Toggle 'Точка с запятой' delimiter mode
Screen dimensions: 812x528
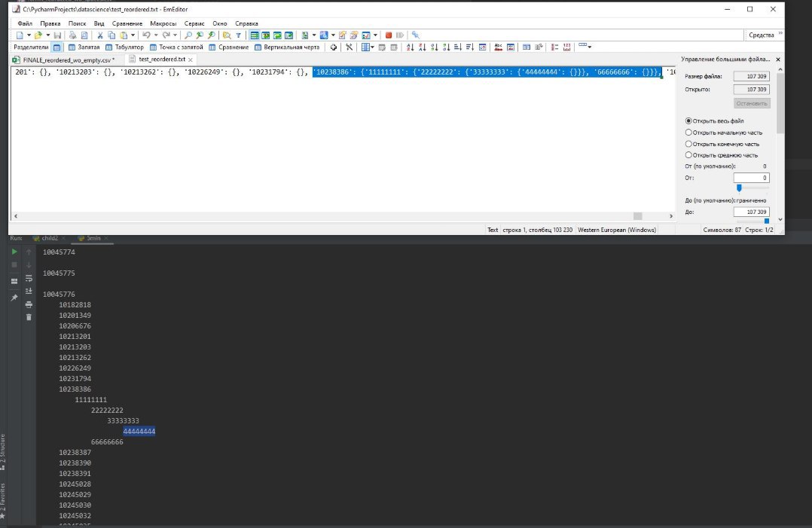(176, 47)
